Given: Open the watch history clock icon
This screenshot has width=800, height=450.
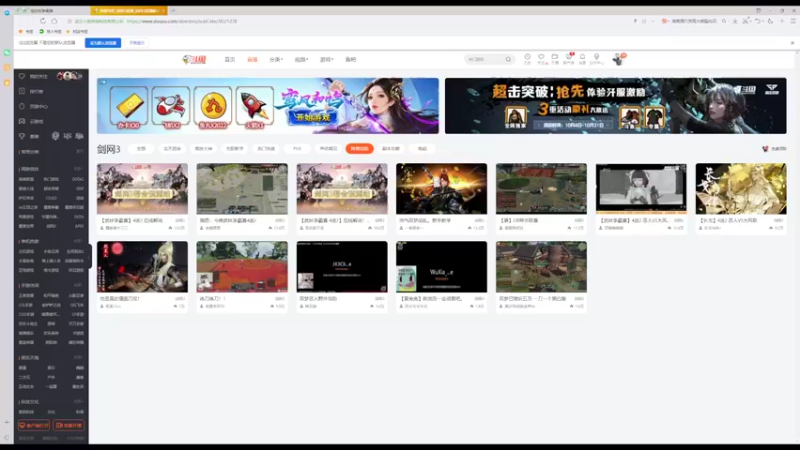Looking at the screenshot, I should click(x=528, y=57).
